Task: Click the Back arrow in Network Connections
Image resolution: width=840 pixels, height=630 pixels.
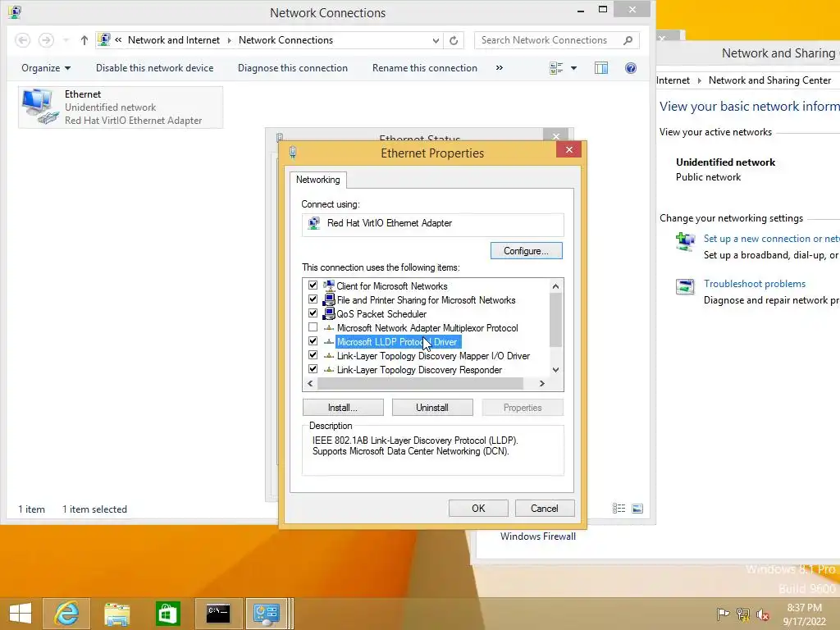Action: click(x=22, y=40)
